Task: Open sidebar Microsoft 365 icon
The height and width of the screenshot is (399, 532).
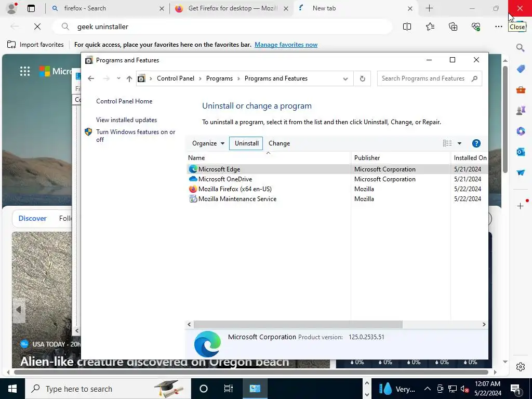Action: [521, 131]
